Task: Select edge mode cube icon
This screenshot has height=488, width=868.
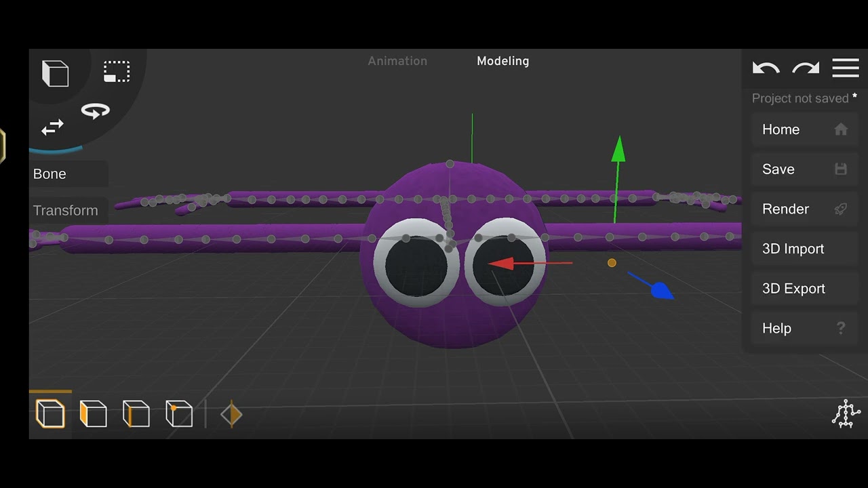Action: click(136, 413)
